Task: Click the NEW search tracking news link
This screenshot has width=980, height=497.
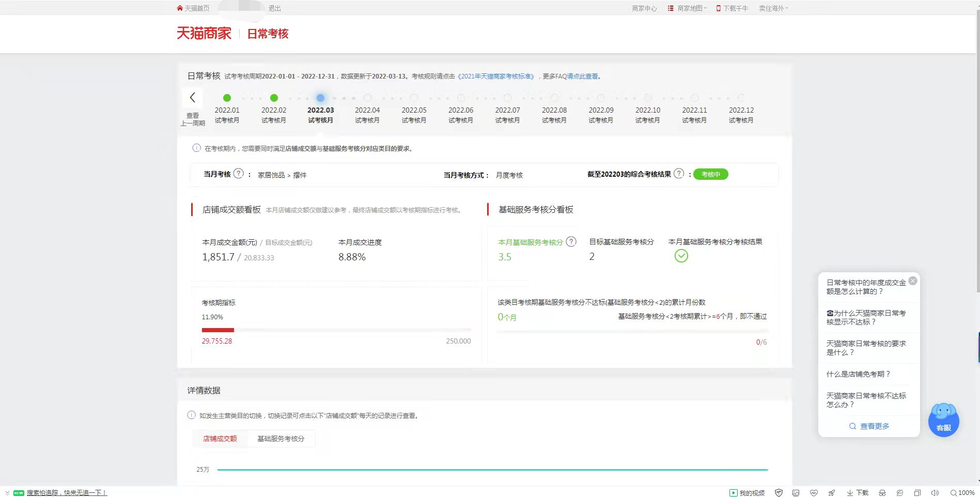Action: [x=67, y=492]
